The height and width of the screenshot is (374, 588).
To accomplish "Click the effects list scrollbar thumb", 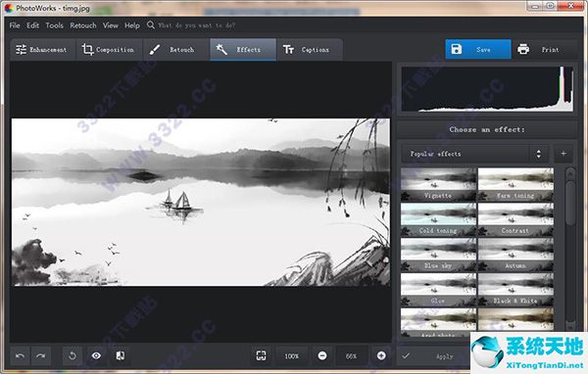I will tap(570, 203).
